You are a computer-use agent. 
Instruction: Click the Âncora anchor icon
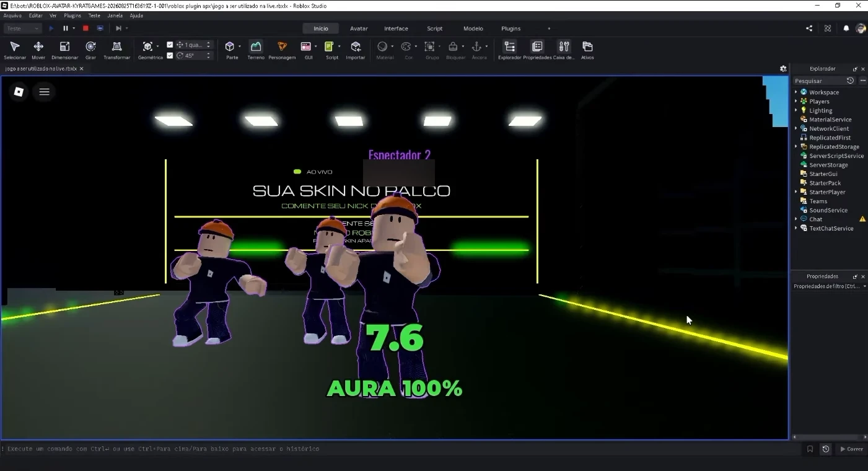coord(476,46)
